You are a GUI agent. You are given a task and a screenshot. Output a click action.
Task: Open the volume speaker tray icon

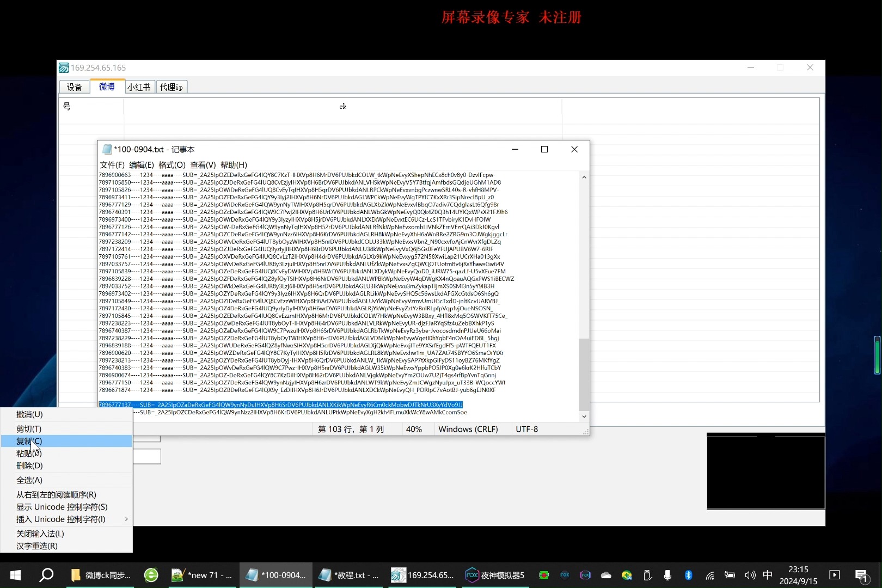point(750,575)
